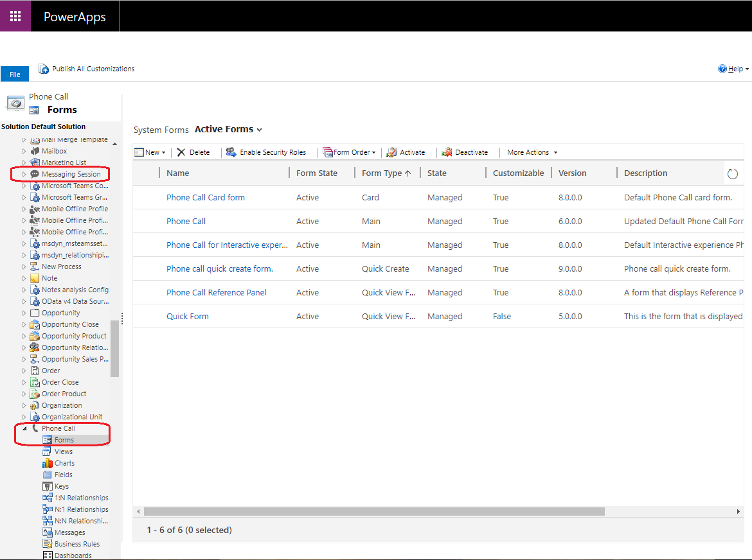Sort by Version column header
Image resolution: width=752 pixels, height=560 pixels.
[572, 173]
